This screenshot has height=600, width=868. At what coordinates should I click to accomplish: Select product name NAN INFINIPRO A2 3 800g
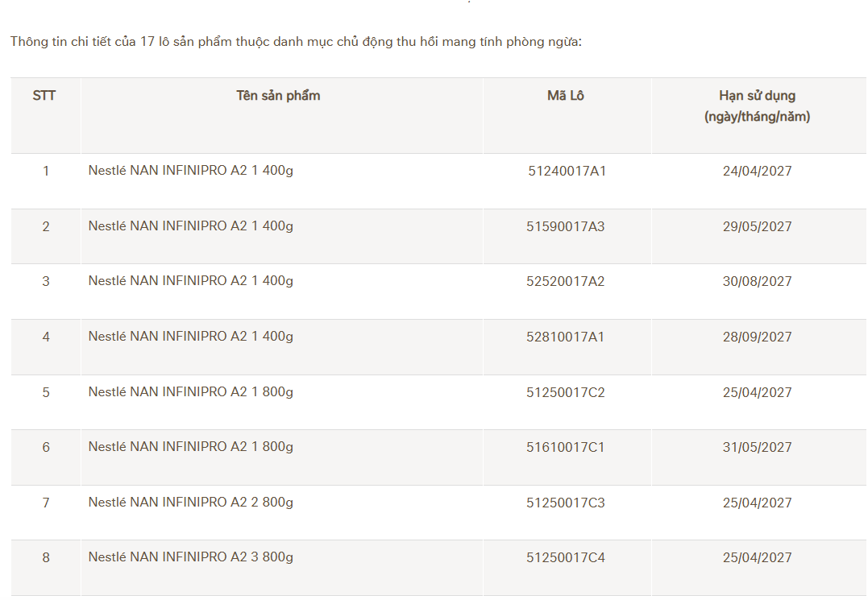point(191,557)
